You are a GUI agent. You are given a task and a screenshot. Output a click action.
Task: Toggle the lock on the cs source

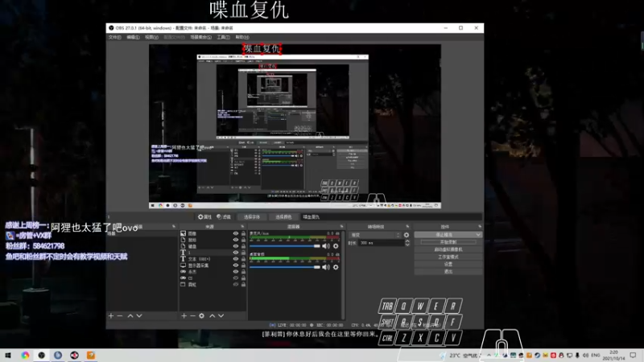(243, 278)
